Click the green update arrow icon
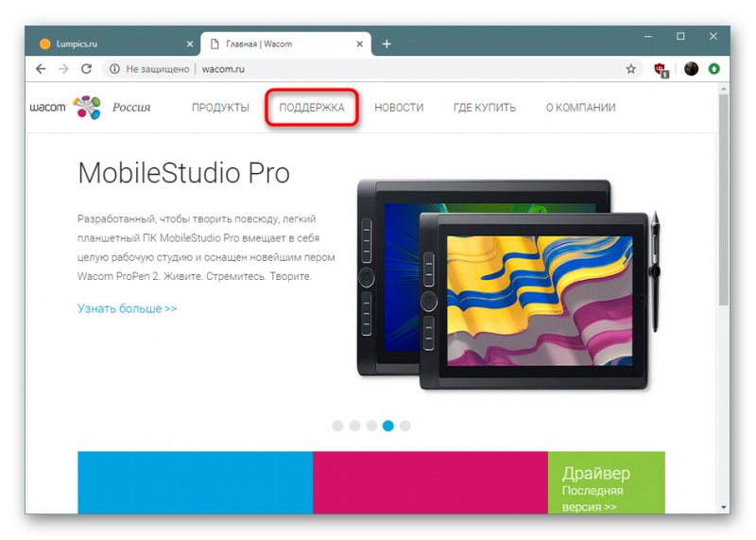 (x=714, y=69)
